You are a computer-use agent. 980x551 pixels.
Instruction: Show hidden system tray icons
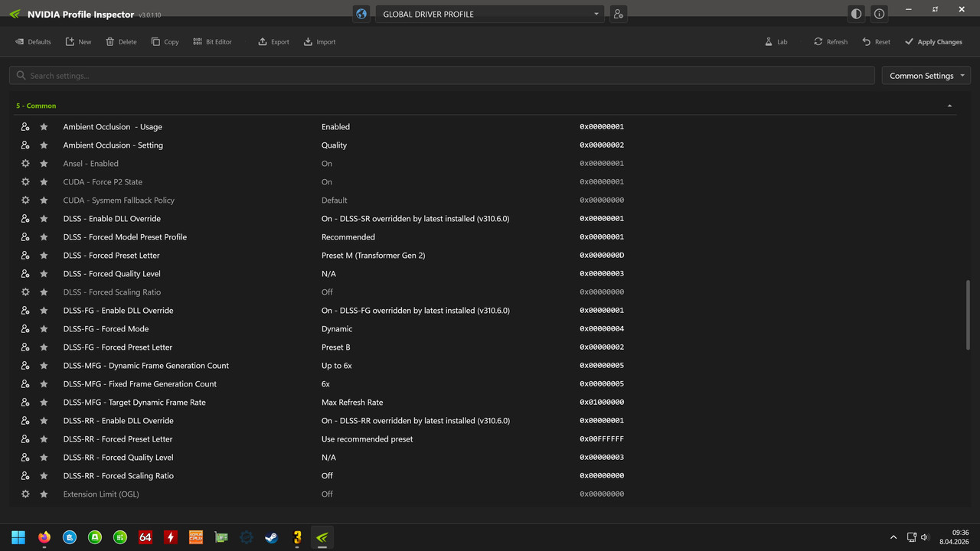click(893, 537)
